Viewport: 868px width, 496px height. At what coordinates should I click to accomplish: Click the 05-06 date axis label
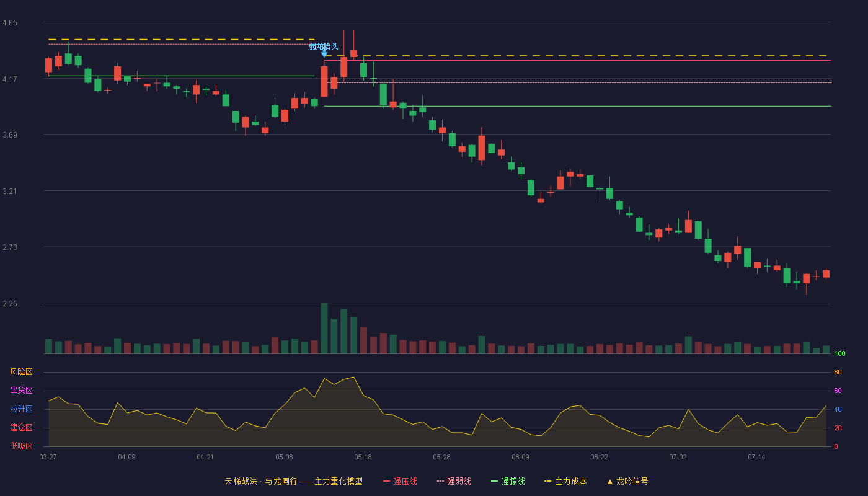tap(284, 457)
